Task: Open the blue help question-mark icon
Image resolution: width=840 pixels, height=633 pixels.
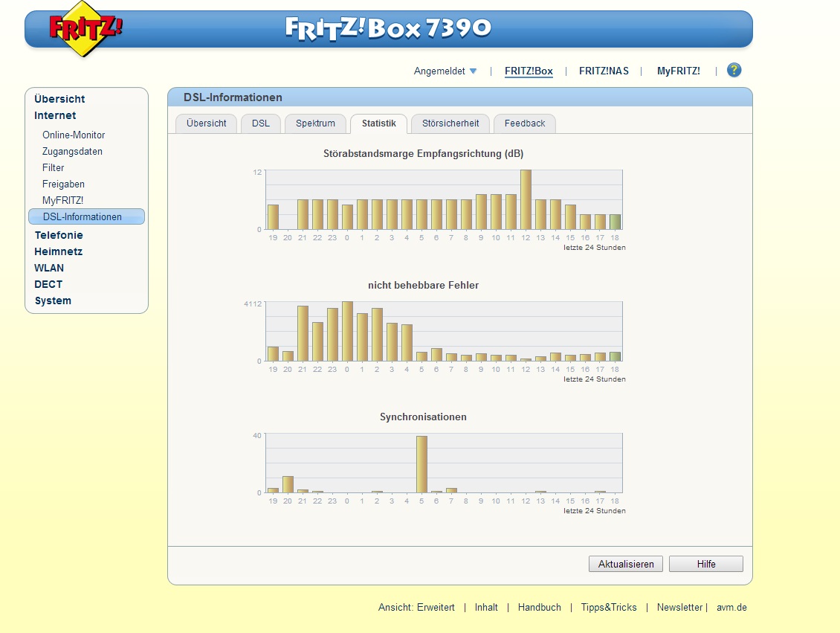Action: coord(734,70)
